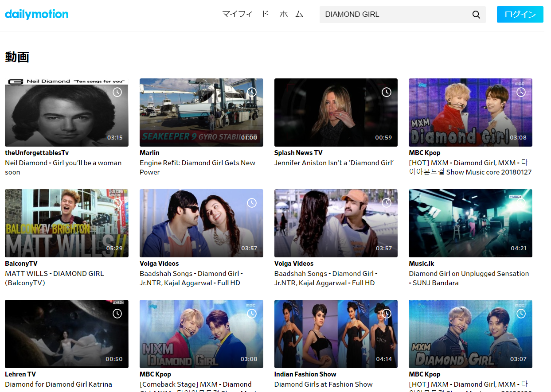This screenshot has width=551, height=392.
Task: Open 'Diamond Girls at Fashion Show' title
Action: point(324,384)
